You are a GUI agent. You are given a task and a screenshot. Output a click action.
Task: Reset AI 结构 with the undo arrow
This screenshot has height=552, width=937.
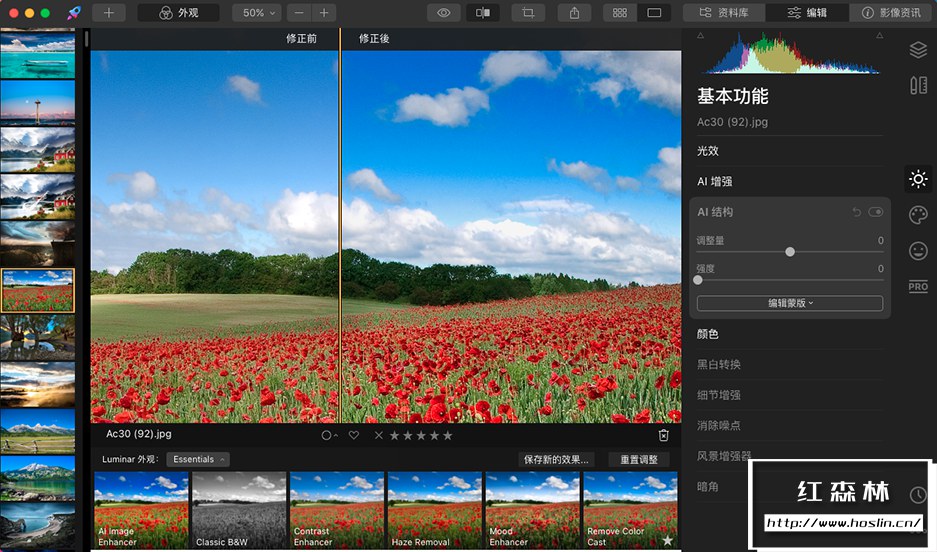coord(856,212)
